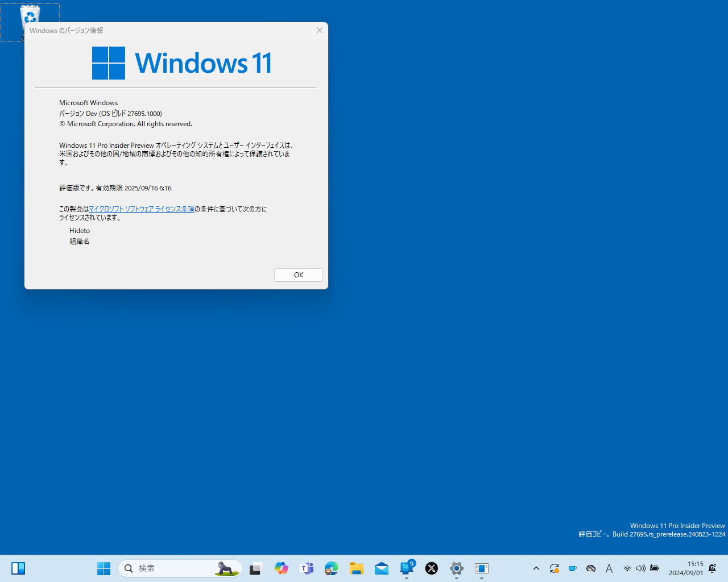Open Microsoft Edge from the taskbar
The image size is (728, 582).
click(332, 568)
